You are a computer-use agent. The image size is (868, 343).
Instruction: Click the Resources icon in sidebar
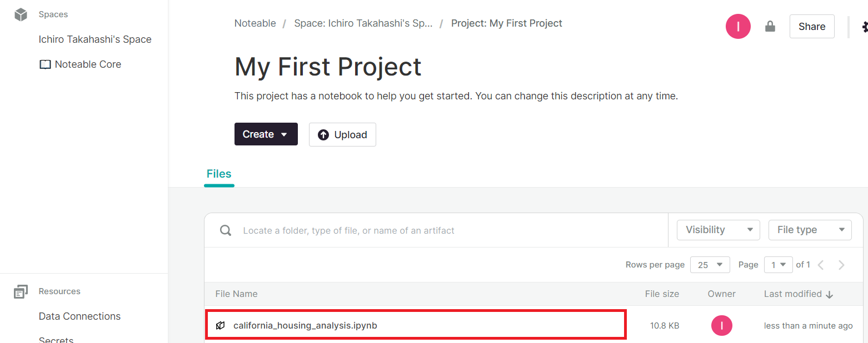click(x=21, y=292)
